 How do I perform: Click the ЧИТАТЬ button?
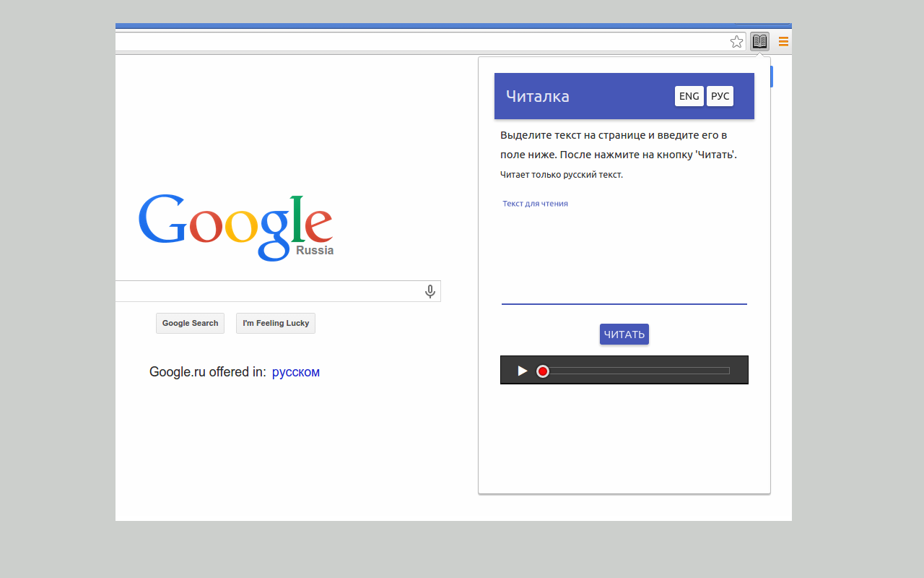pyautogui.click(x=624, y=334)
